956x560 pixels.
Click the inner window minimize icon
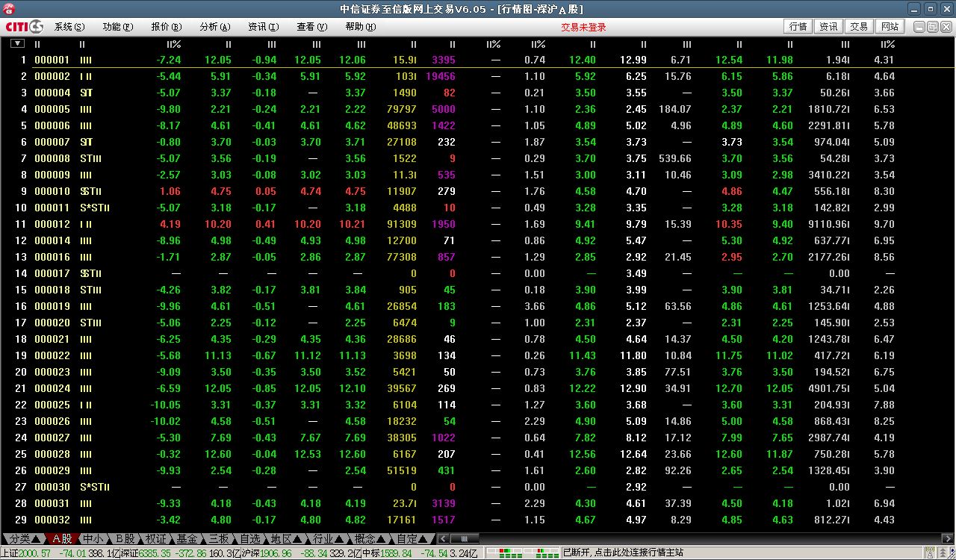click(919, 27)
